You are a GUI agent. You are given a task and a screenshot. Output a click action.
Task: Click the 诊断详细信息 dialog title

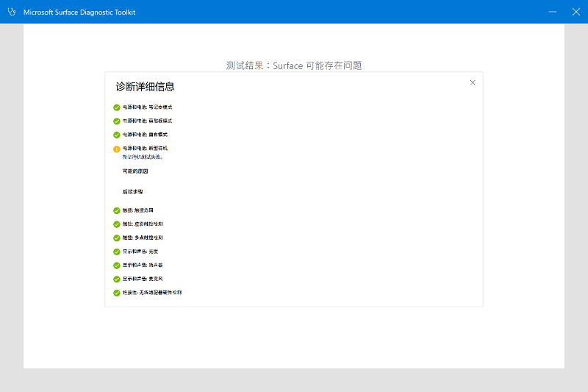pos(145,87)
